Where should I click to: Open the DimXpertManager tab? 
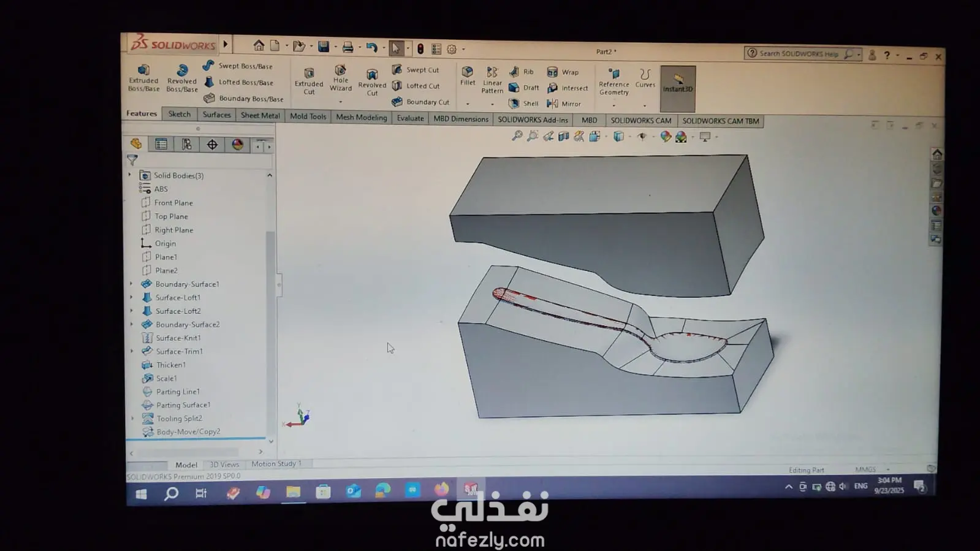pos(212,145)
